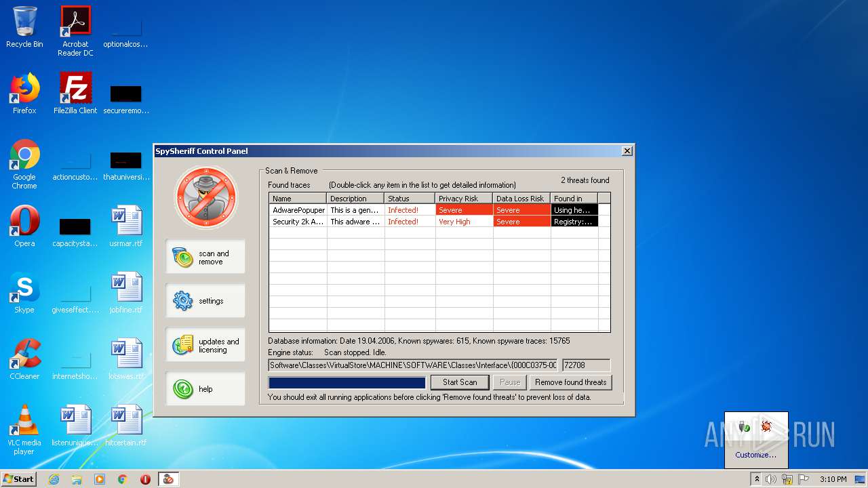
Task: Open Opera desktop shortcut
Action: coord(24,226)
